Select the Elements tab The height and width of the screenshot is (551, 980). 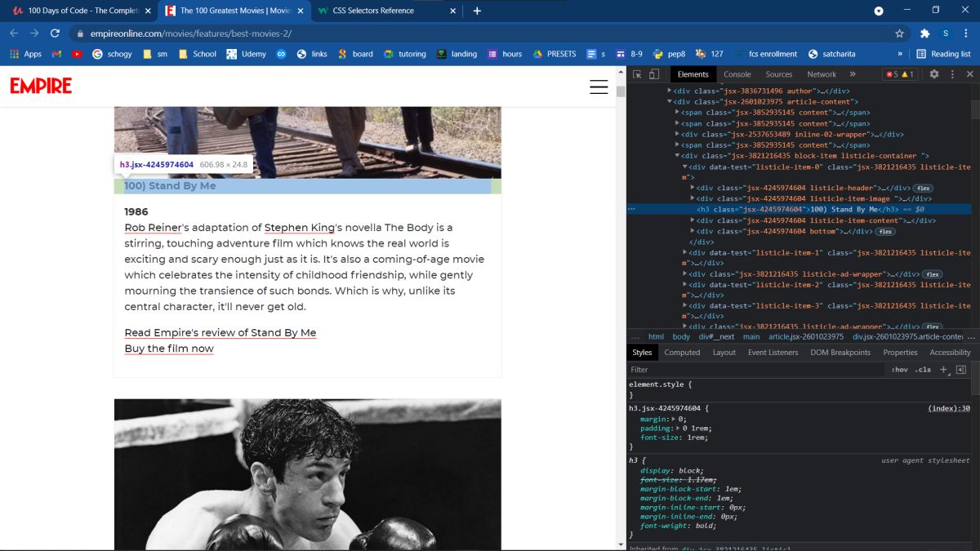pos(693,74)
